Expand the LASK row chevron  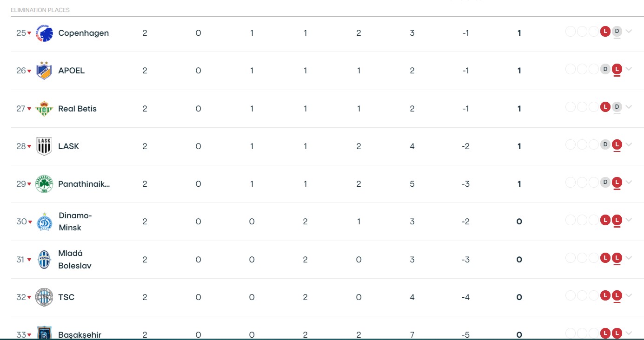pyautogui.click(x=629, y=144)
